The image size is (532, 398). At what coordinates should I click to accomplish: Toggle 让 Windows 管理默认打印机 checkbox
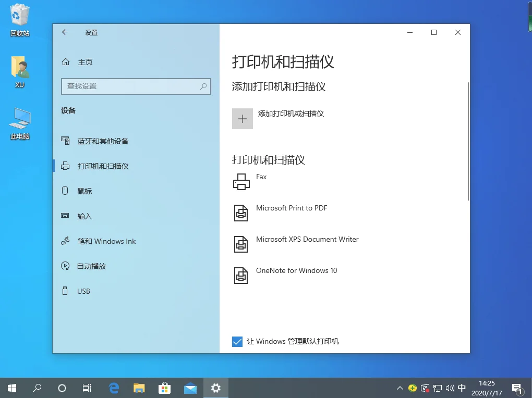click(x=237, y=342)
